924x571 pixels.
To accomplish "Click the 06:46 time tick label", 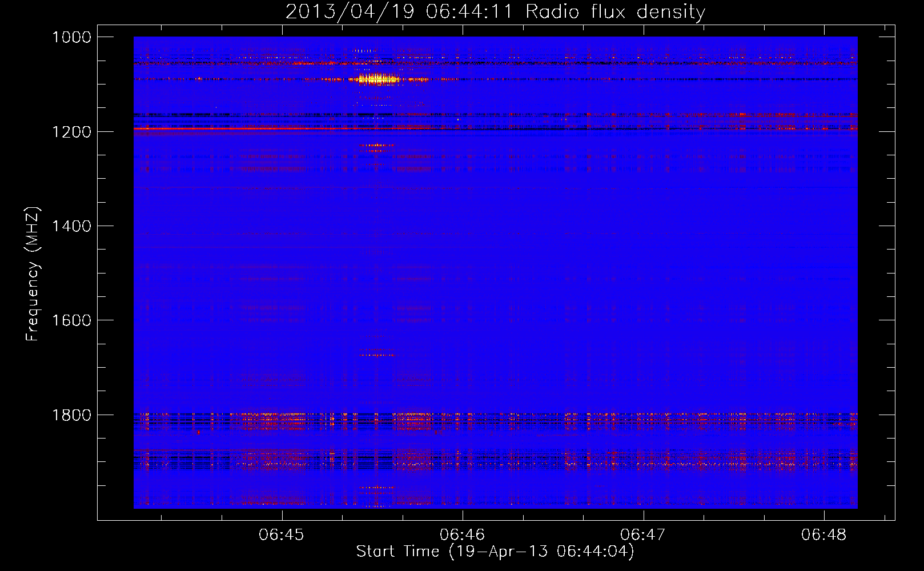I will [x=462, y=534].
